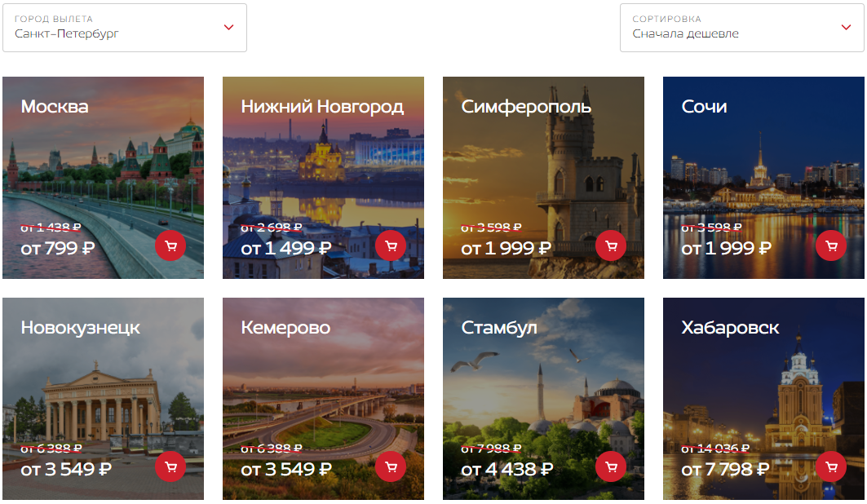Click the Сочи title on the card

(x=704, y=106)
